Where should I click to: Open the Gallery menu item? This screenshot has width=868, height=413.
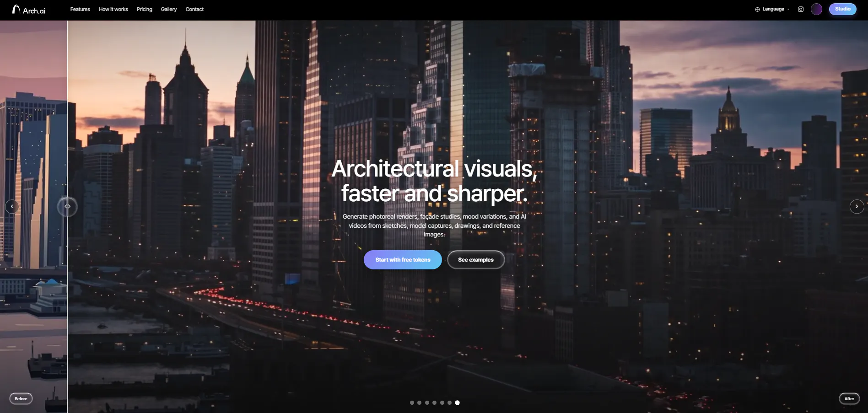169,9
